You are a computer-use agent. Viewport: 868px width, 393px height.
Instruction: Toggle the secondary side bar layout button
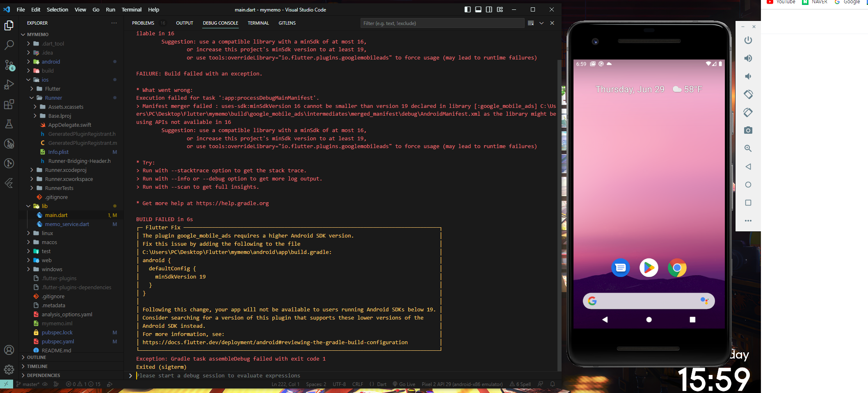tap(489, 9)
